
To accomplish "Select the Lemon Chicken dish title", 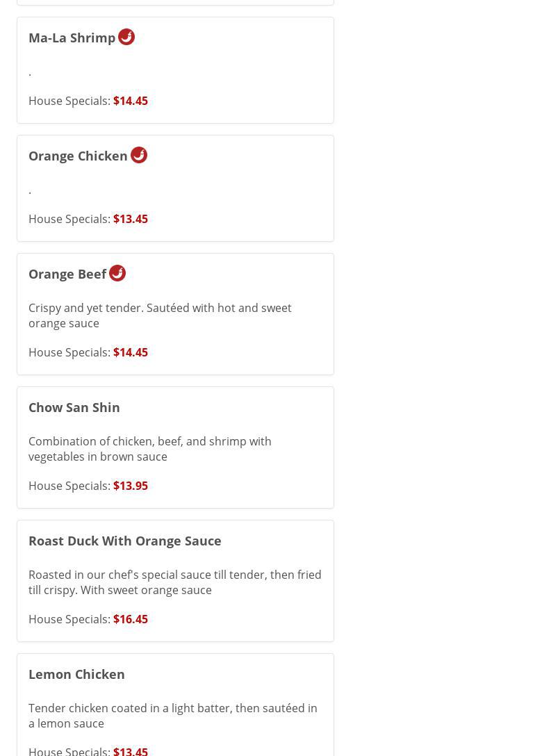I will [x=76, y=674].
